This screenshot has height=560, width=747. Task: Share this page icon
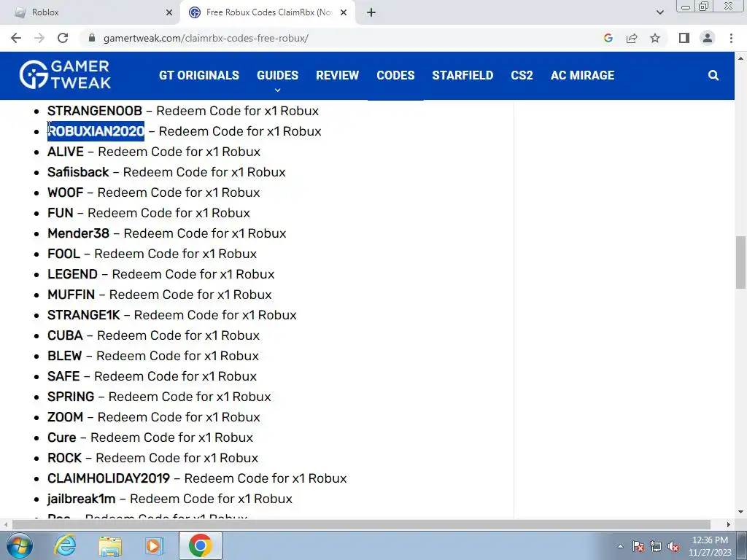pos(632,38)
